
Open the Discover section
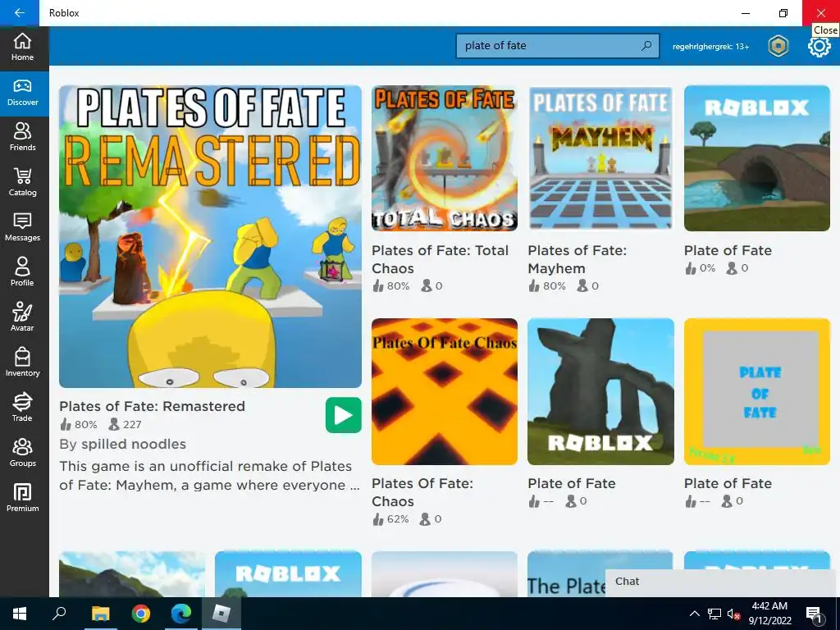click(x=22, y=94)
